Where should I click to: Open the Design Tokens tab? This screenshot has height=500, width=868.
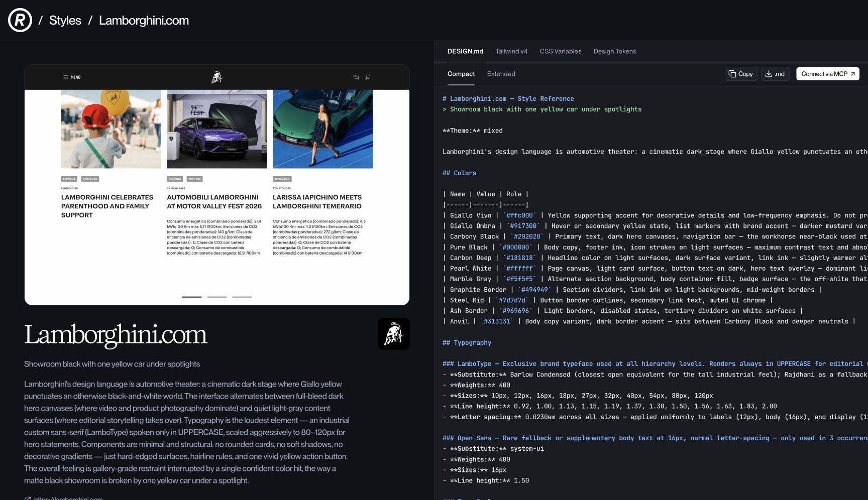click(x=615, y=51)
